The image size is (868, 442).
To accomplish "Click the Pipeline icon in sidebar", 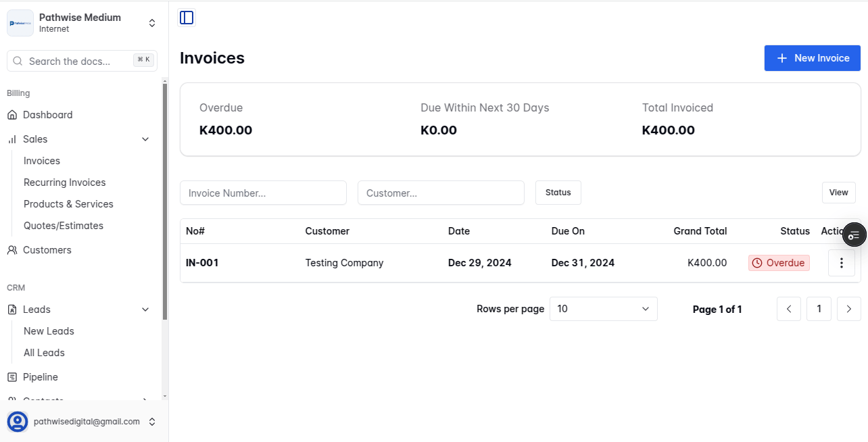I will click(x=11, y=376).
